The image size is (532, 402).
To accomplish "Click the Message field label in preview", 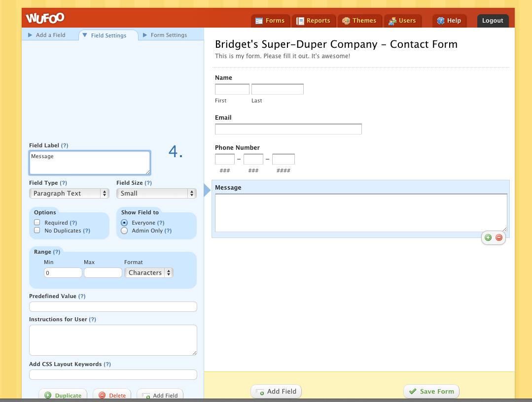I will tap(228, 187).
